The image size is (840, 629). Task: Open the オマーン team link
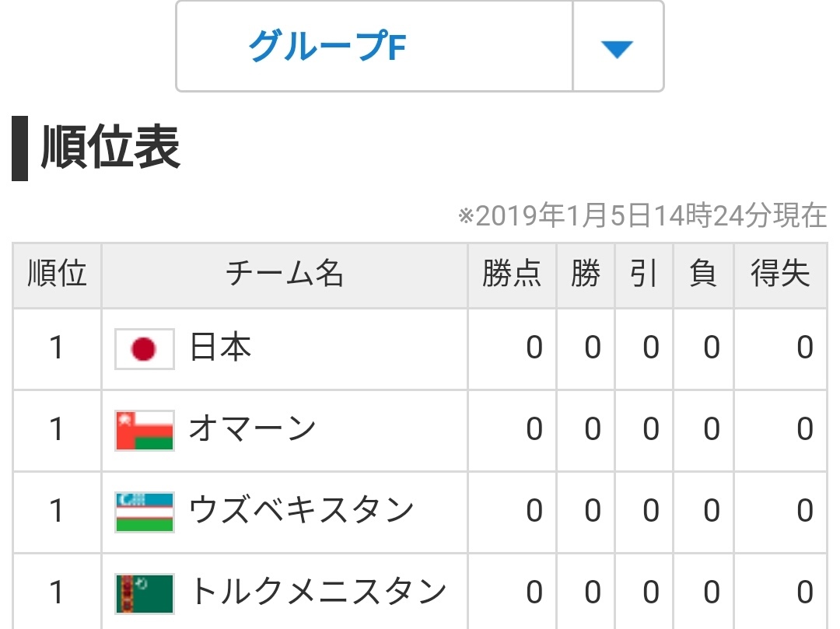point(253,430)
